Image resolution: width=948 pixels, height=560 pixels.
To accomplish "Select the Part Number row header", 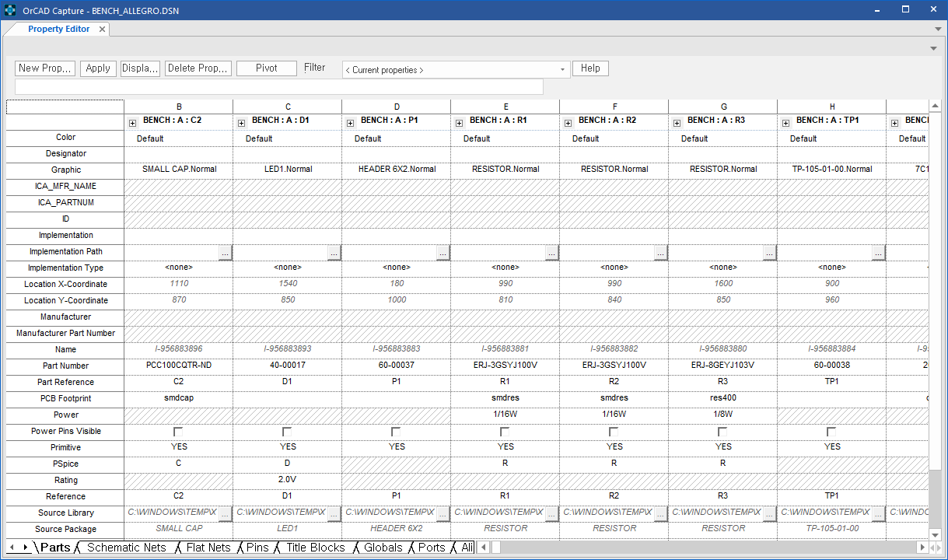I will pyautogui.click(x=65, y=366).
